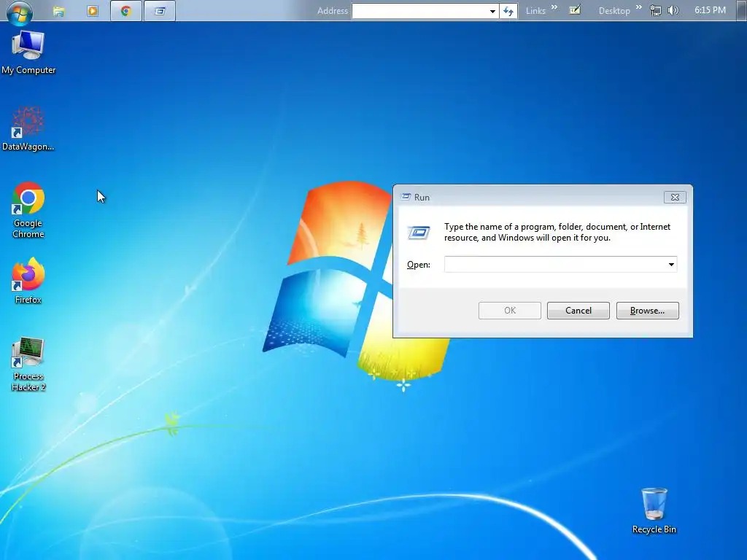Open the Windows Start orb
The width and height of the screenshot is (747, 560).
pos(19,12)
